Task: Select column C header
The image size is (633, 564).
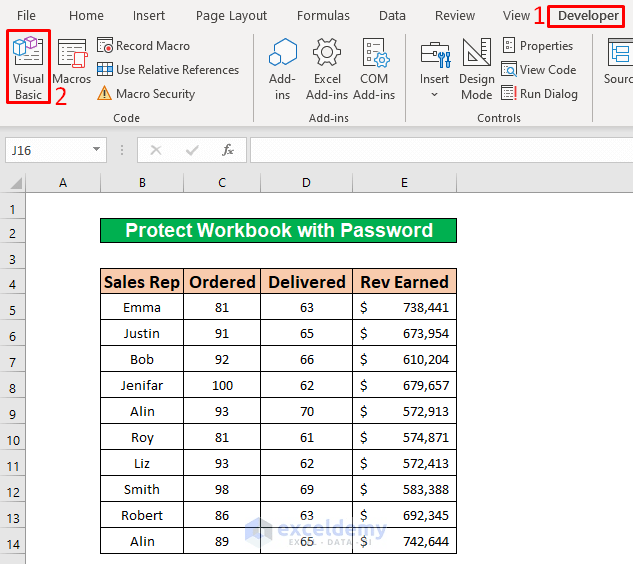Action: coord(222,183)
